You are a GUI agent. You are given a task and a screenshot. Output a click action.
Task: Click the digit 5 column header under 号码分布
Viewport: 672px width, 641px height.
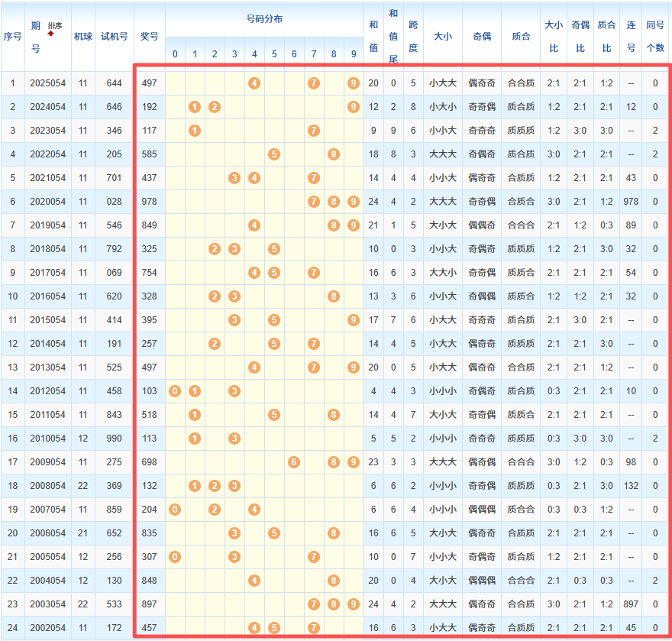tap(274, 54)
